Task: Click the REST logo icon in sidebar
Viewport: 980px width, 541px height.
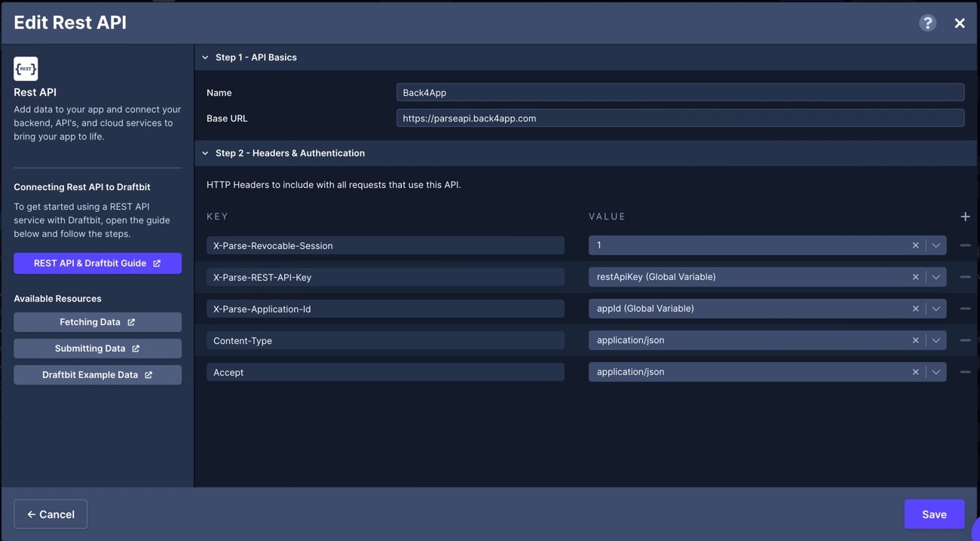Action: pyautogui.click(x=26, y=69)
